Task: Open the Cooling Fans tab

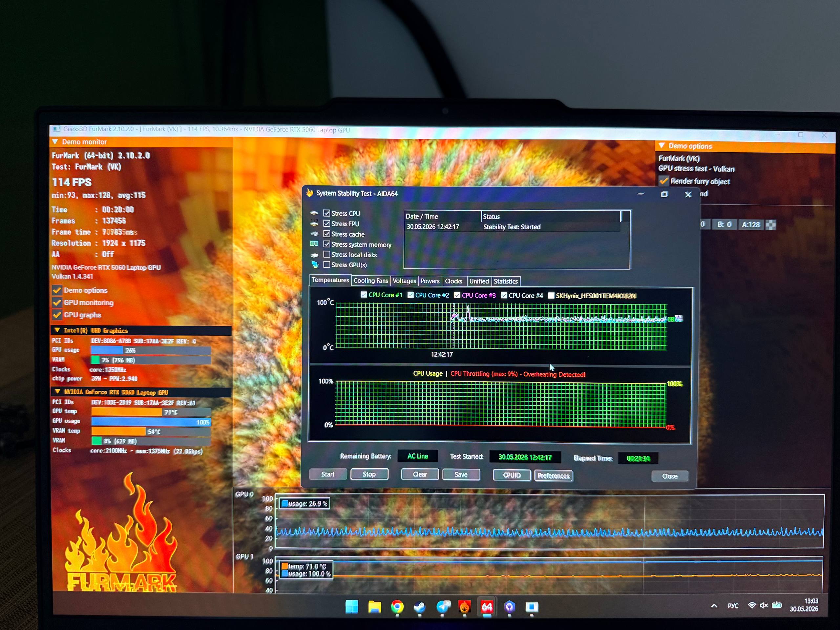Action: pyautogui.click(x=371, y=281)
